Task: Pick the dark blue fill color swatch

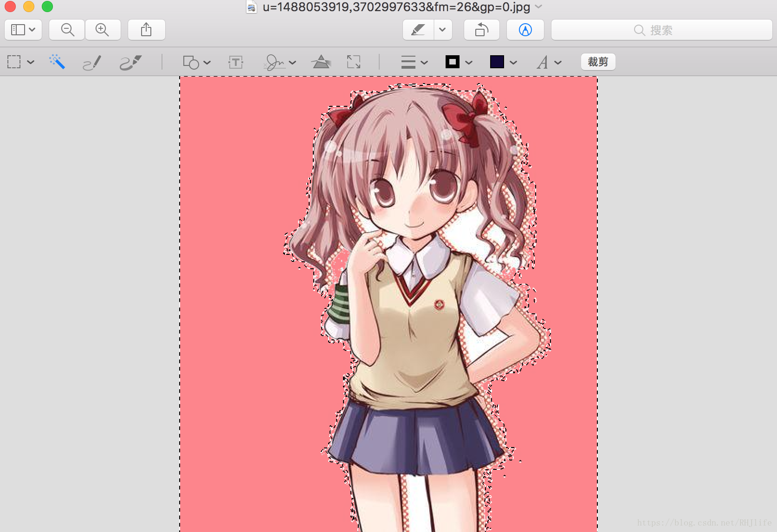Action: (497, 62)
